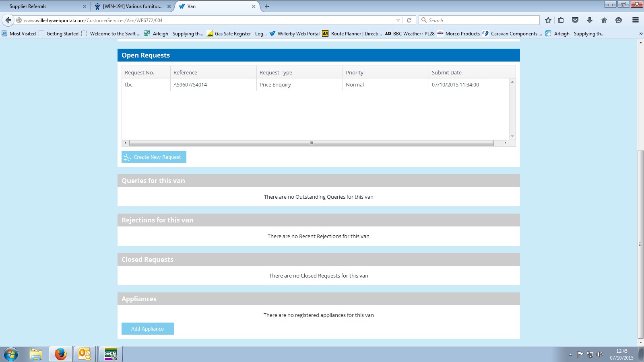Click the browser Back arrow button
This screenshot has height=362, width=644.
click(8, 20)
